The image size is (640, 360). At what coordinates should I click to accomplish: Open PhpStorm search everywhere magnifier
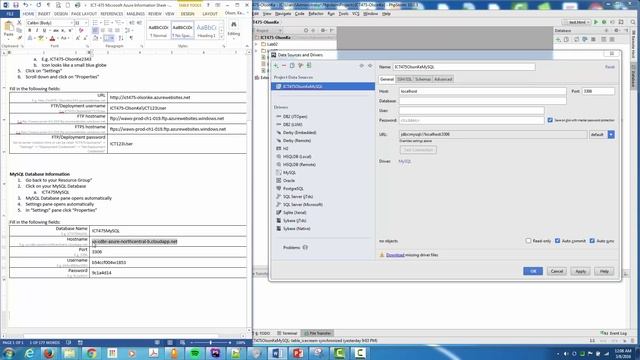(x=633, y=22)
